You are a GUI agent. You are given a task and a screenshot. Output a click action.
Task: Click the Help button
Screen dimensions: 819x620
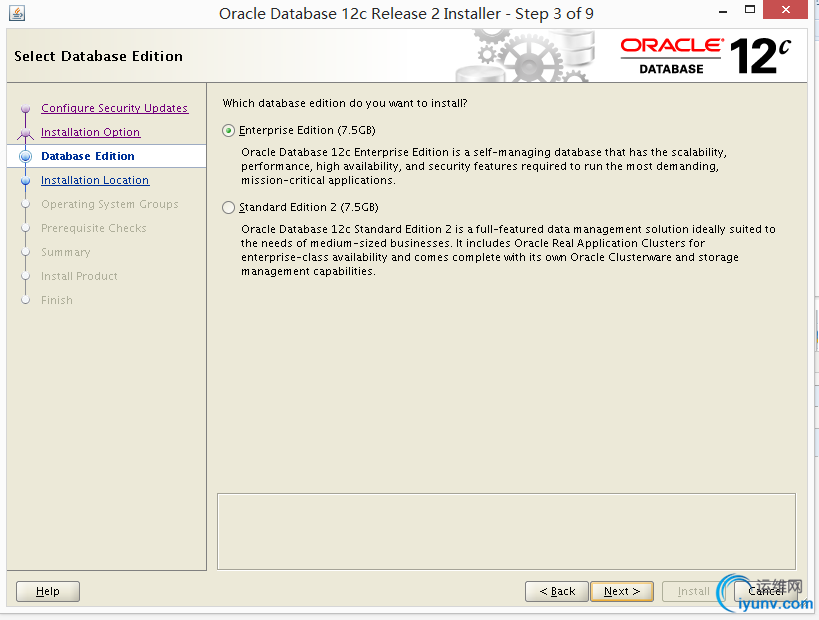pyautogui.click(x=48, y=591)
